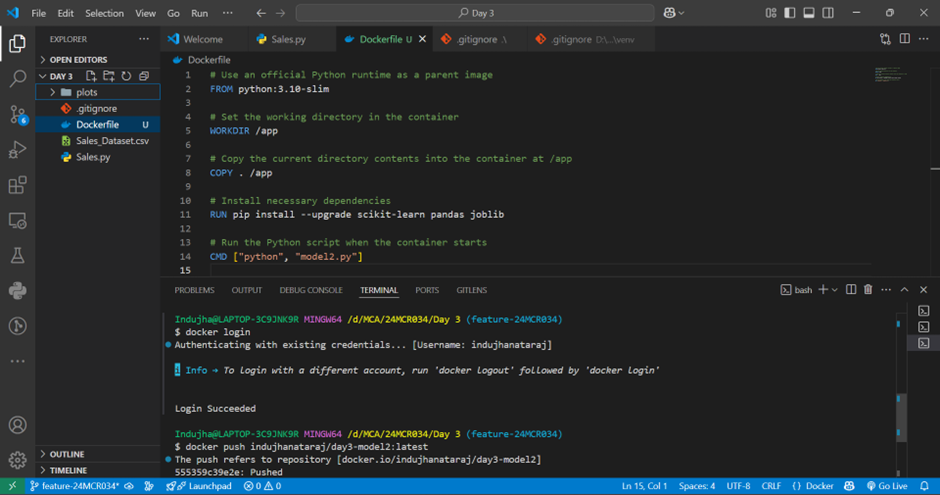The height and width of the screenshot is (495, 940).
Task: Toggle the primary side bar
Action: [790, 13]
